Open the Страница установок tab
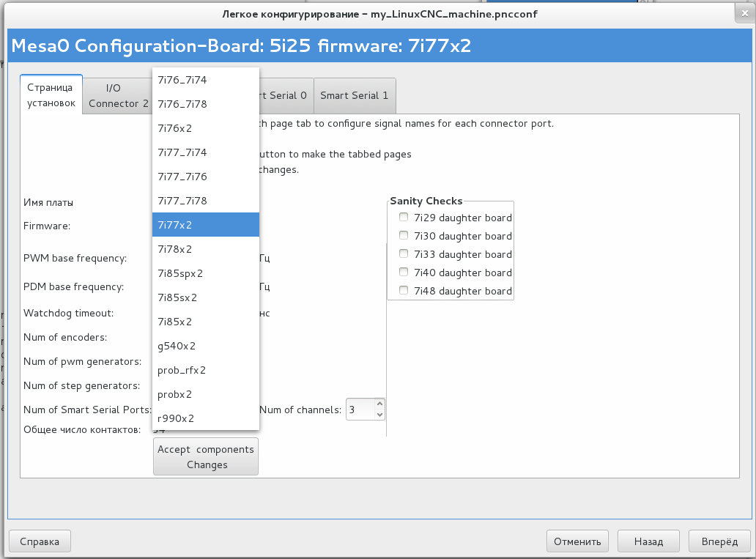 point(51,95)
